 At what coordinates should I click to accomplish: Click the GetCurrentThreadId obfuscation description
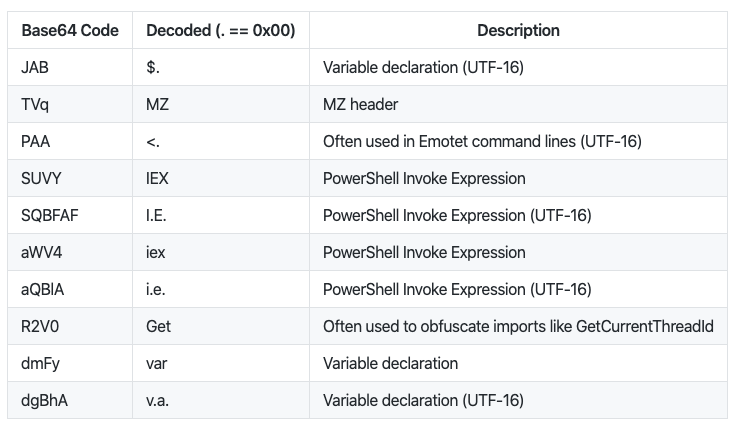pos(518,327)
